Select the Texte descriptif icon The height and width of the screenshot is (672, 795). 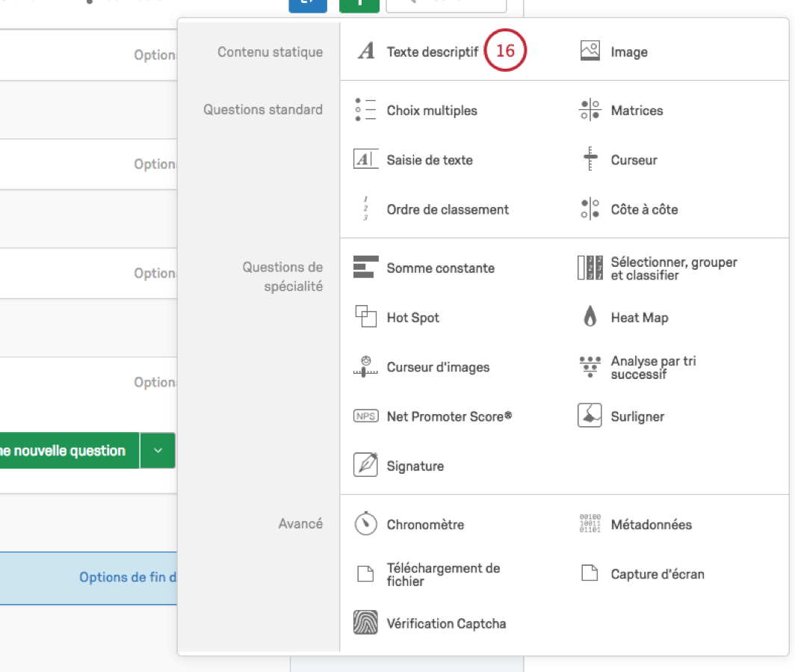coord(366,52)
